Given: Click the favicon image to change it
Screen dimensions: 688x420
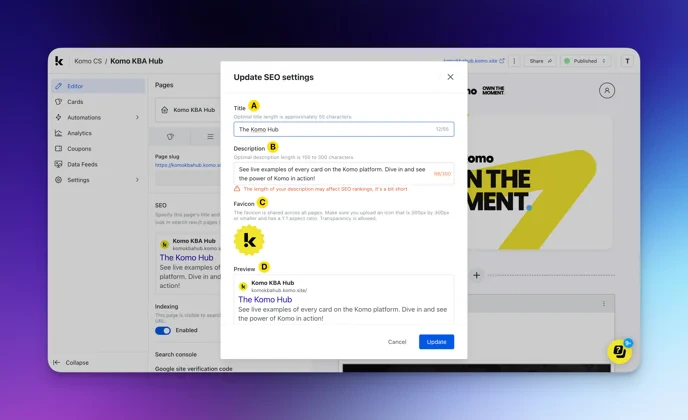Looking at the screenshot, I should click(x=249, y=240).
